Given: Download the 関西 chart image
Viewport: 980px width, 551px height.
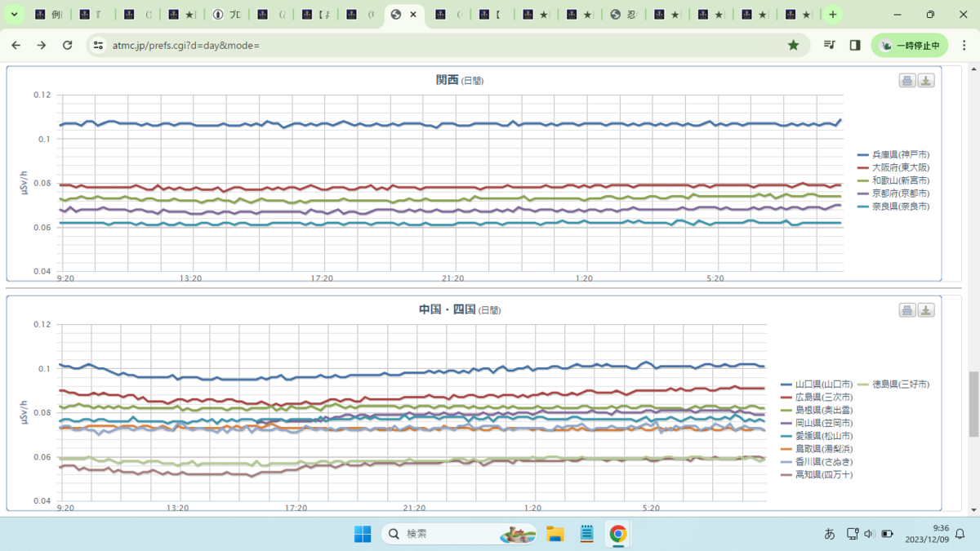Looking at the screenshot, I should (x=926, y=81).
